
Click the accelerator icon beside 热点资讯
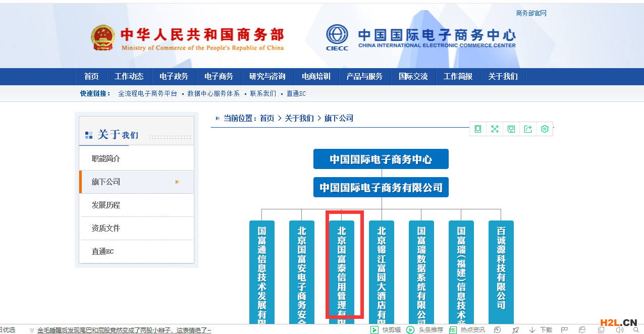click(x=498, y=330)
